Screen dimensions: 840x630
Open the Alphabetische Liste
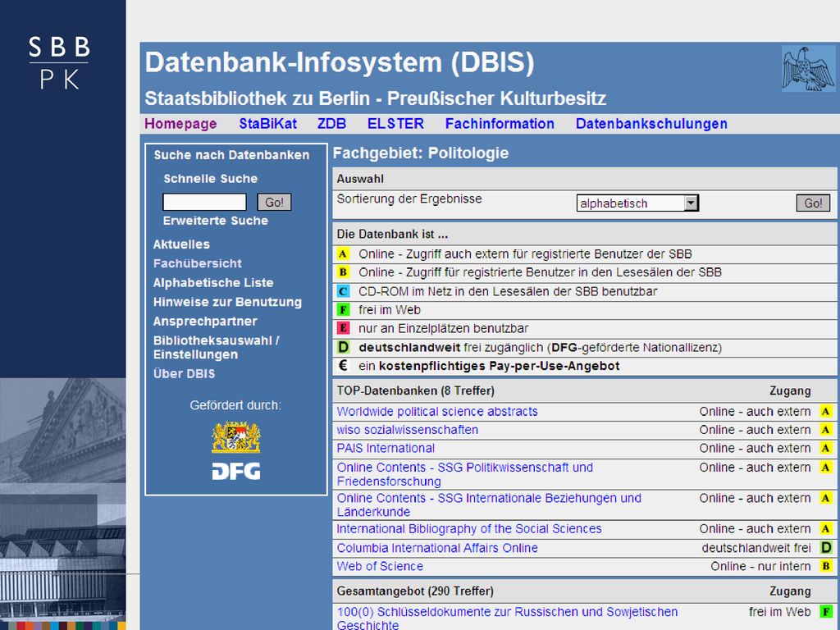pos(213,283)
